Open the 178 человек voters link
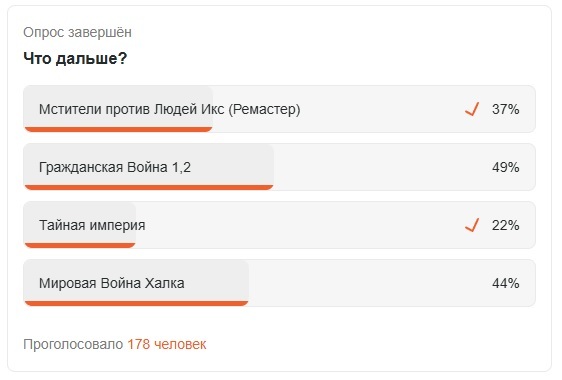The width and height of the screenshot is (562, 380). (x=167, y=344)
